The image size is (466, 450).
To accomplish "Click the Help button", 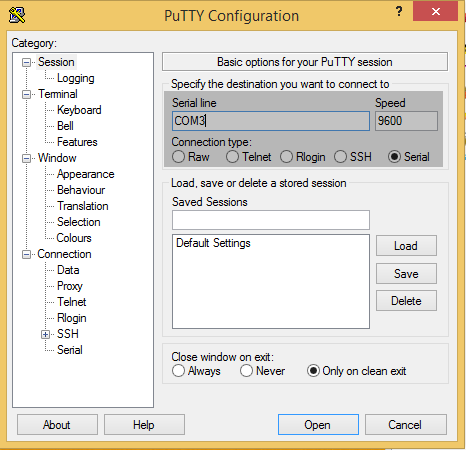I will click(144, 425).
